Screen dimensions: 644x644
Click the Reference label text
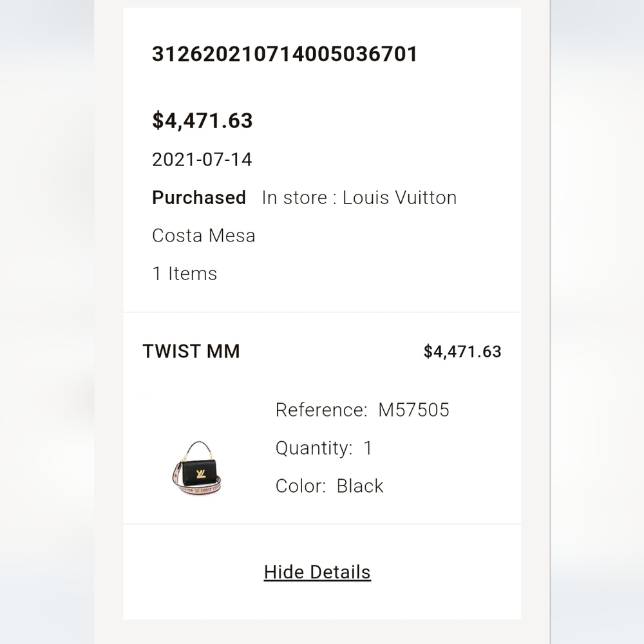pyautogui.click(x=321, y=410)
